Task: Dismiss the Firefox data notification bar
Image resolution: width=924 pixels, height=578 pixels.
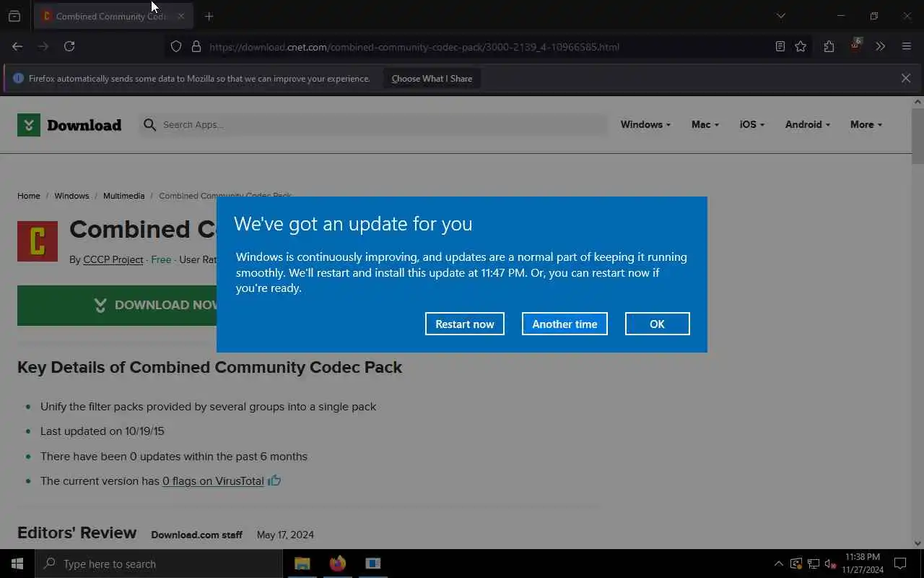Action: [x=906, y=78]
